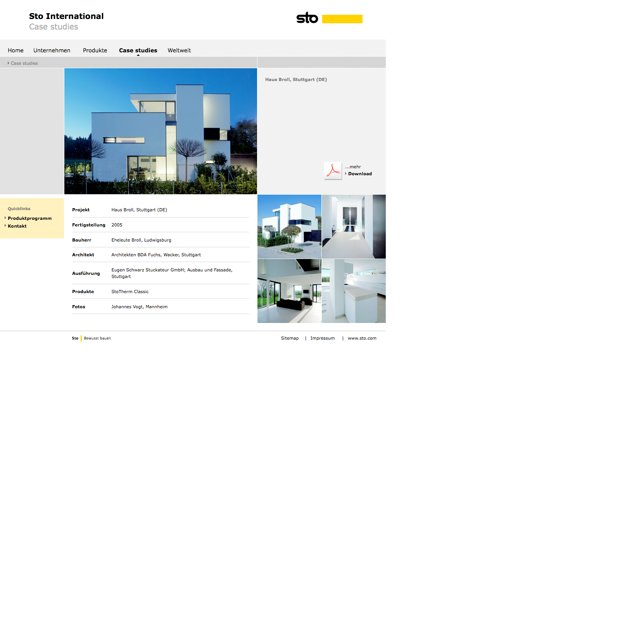Screen dimensions: 644x644
Task: Select the Case studies navigation tab
Action: tap(138, 50)
